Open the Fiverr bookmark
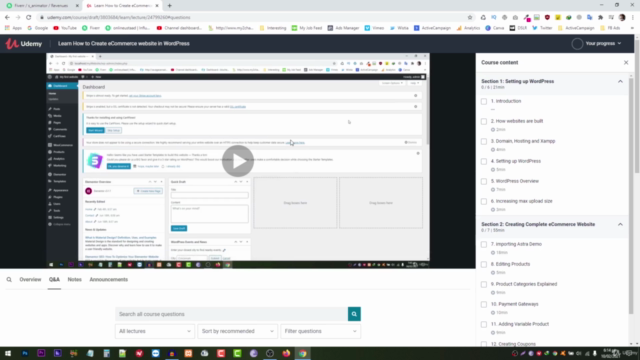This screenshot has width=640, height=360. pos(91,28)
